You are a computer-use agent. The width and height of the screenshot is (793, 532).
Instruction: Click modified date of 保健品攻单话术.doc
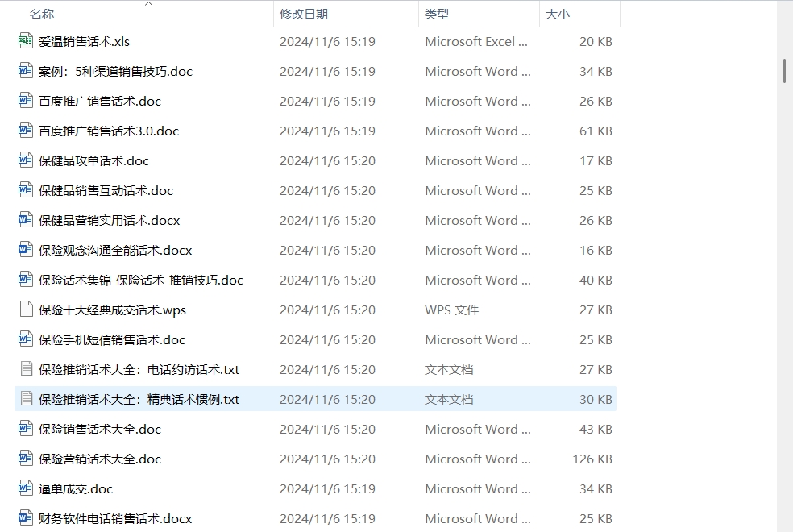pyautogui.click(x=328, y=161)
